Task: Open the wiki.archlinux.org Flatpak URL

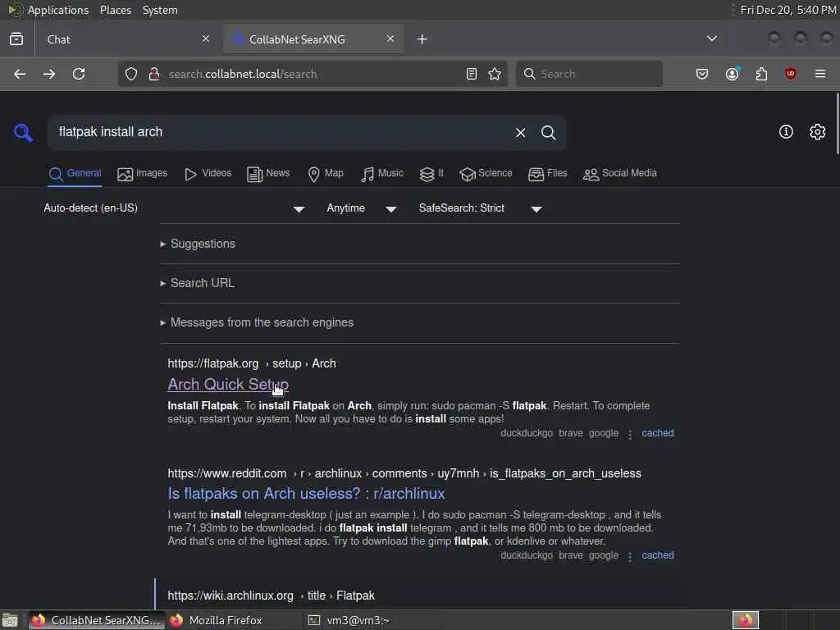Action: pos(271,596)
